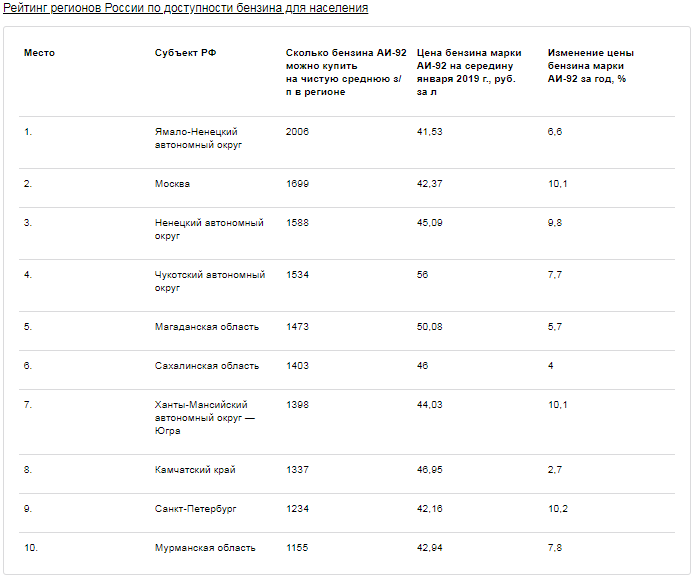Select the Санкт-Петербург cell
Screen dimensions: 695x580
[195, 509]
